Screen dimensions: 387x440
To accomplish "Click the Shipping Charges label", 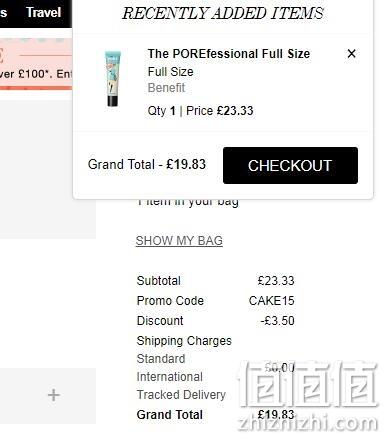I will [184, 341].
